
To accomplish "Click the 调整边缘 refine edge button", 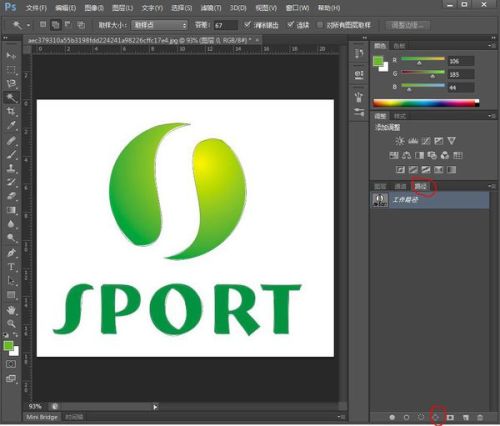I will tap(407, 25).
